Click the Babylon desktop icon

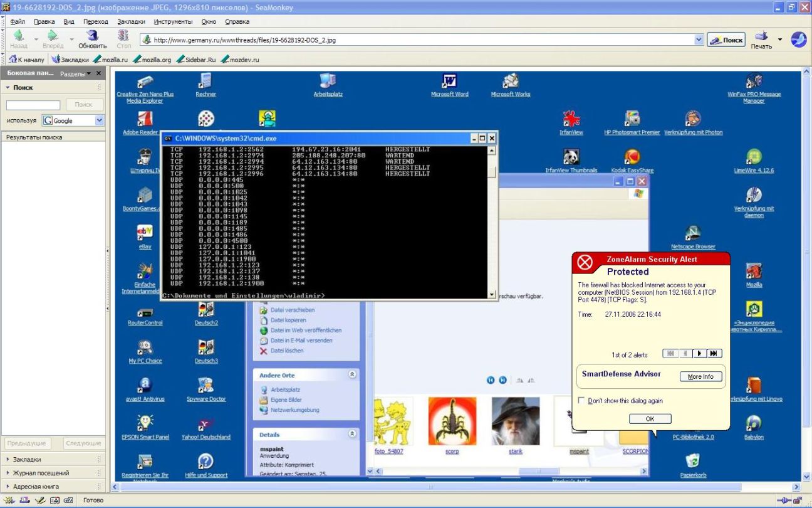(754, 427)
